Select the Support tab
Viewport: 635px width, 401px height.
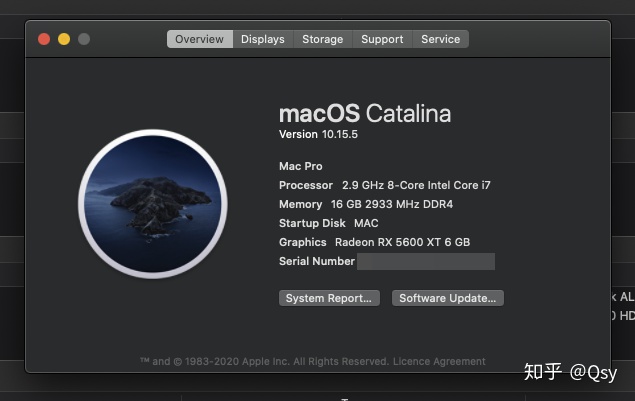(x=382, y=39)
